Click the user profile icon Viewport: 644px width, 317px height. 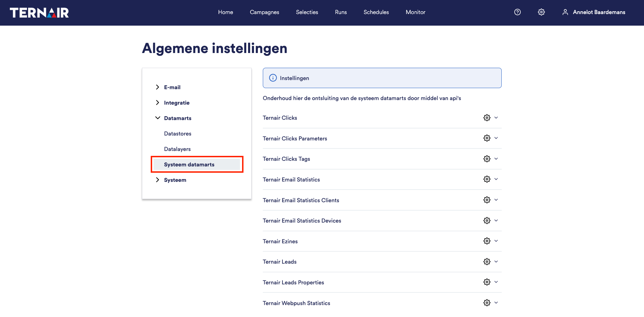pos(565,12)
